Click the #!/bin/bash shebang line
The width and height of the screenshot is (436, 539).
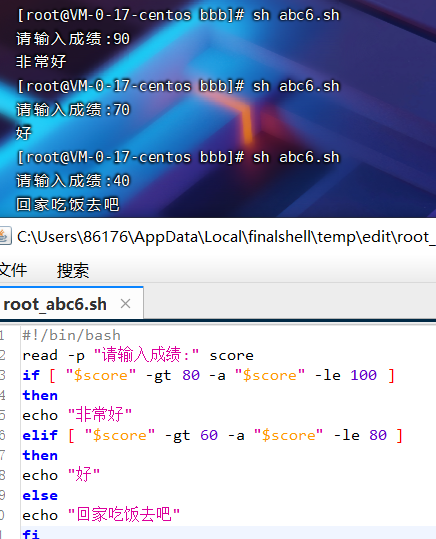72,335
